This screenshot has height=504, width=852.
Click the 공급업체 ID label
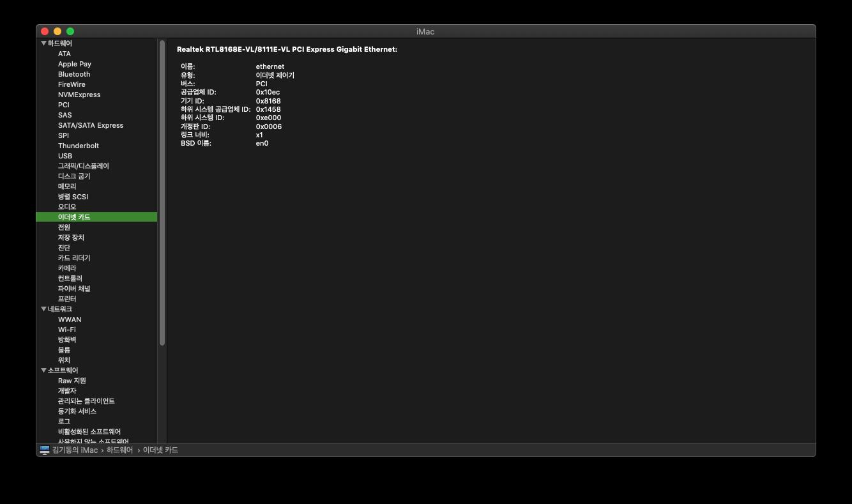[x=199, y=92]
